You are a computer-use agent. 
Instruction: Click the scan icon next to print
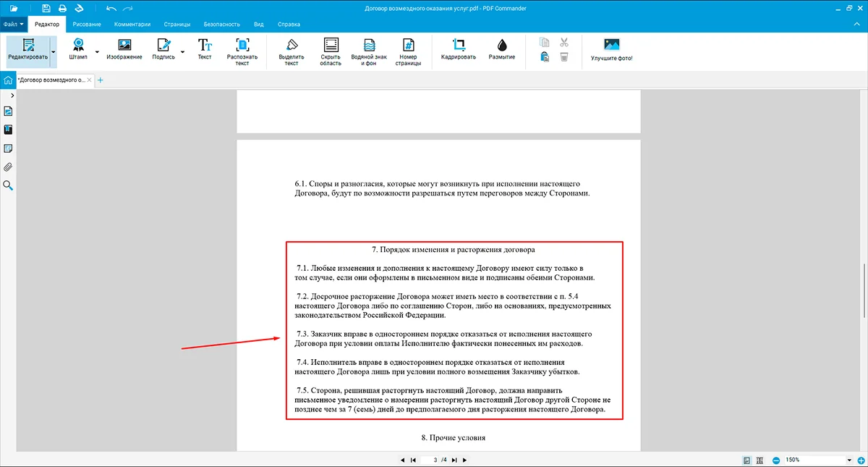[x=79, y=8]
